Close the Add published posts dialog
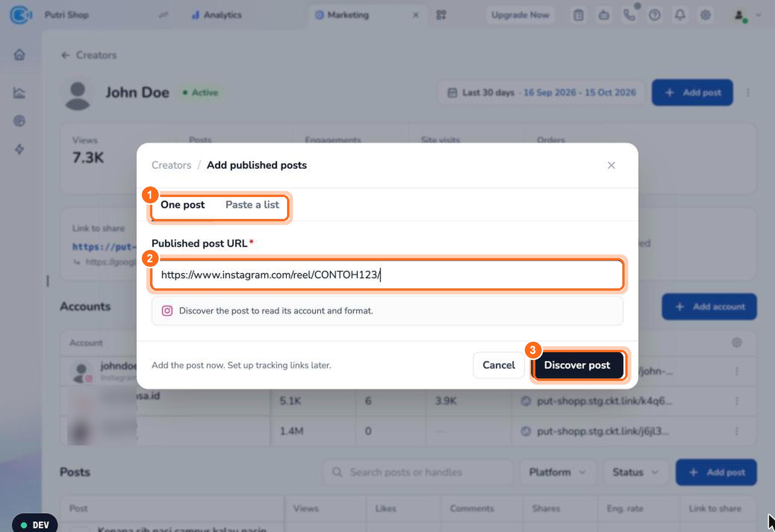 tap(611, 165)
